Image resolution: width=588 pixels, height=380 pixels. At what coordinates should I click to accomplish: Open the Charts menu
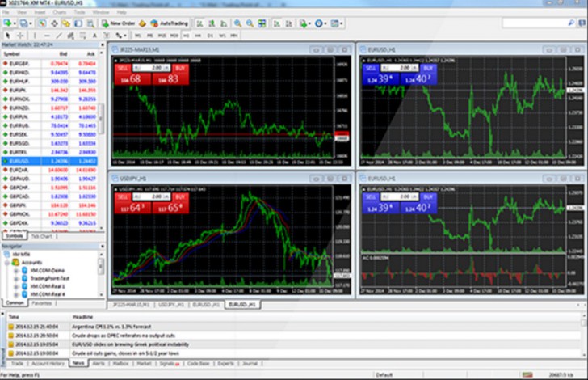[x=59, y=12]
